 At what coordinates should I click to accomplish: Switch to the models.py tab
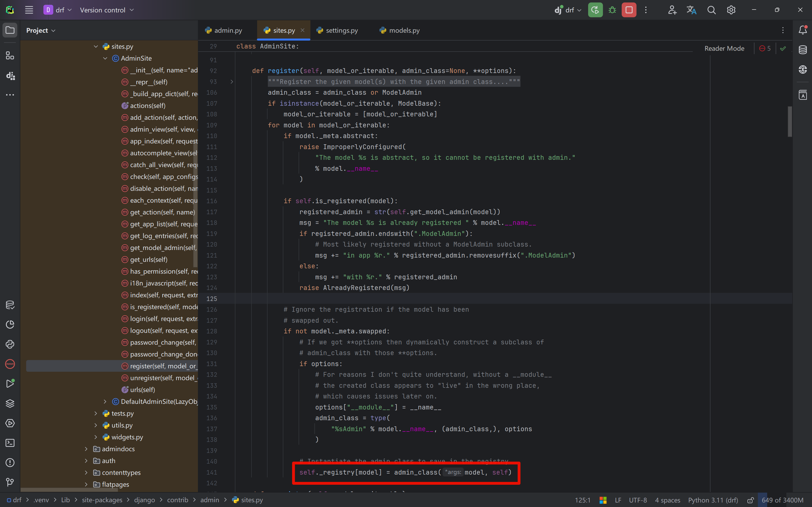tap(404, 30)
